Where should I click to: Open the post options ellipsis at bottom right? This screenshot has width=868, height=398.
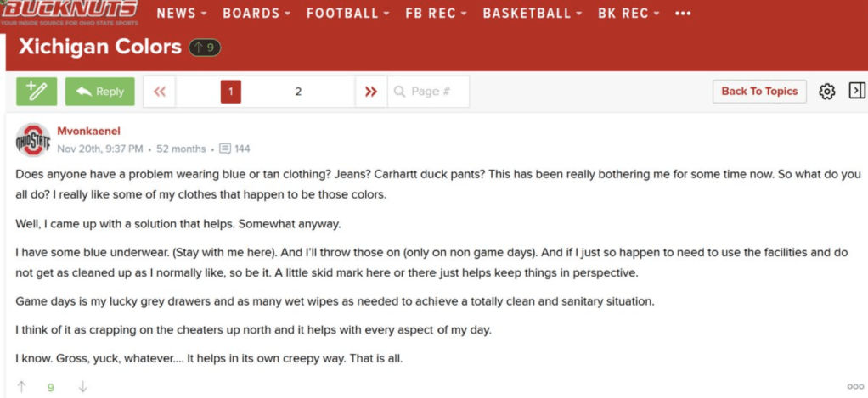[855, 387]
